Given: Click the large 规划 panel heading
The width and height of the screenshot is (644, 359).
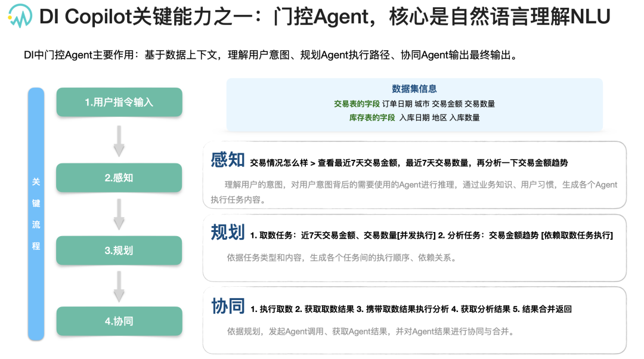Looking at the screenshot, I should (228, 233).
